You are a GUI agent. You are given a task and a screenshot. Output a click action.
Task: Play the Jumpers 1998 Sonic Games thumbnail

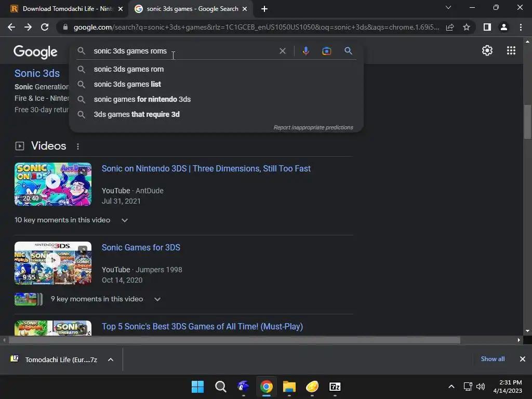[x=53, y=263]
